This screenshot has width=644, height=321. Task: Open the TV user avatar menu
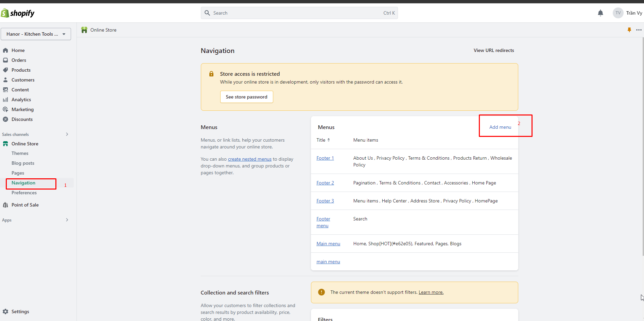pos(618,13)
